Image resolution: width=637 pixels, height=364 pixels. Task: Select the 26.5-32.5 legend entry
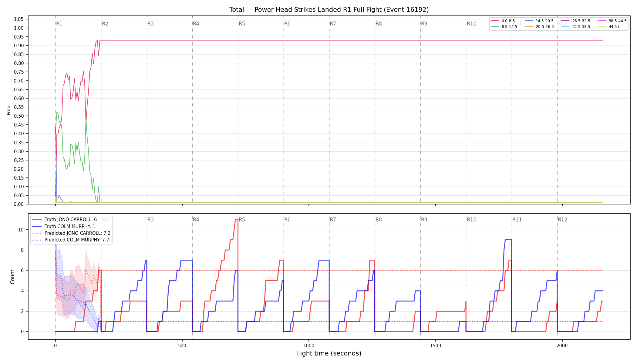tap(576, 21)
